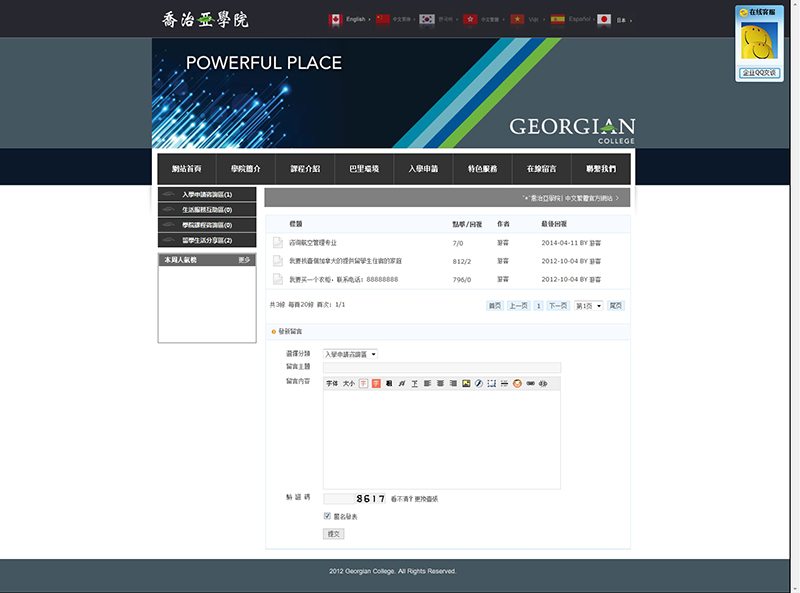Image resolution: width=800 pixels, height=593 pixels.
Task: Click the Vietnam flag icon
Action: [x=517, y=19]
